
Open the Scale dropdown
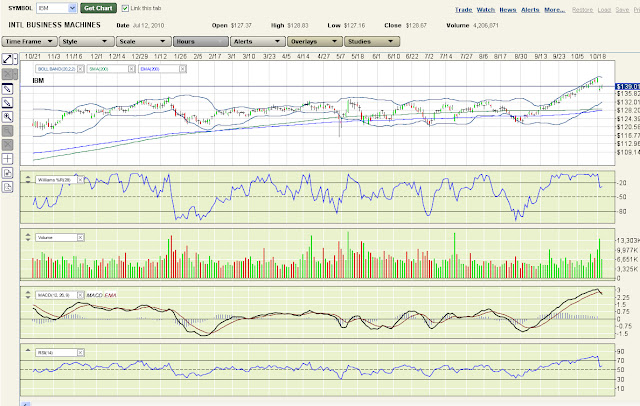point(142,42)
